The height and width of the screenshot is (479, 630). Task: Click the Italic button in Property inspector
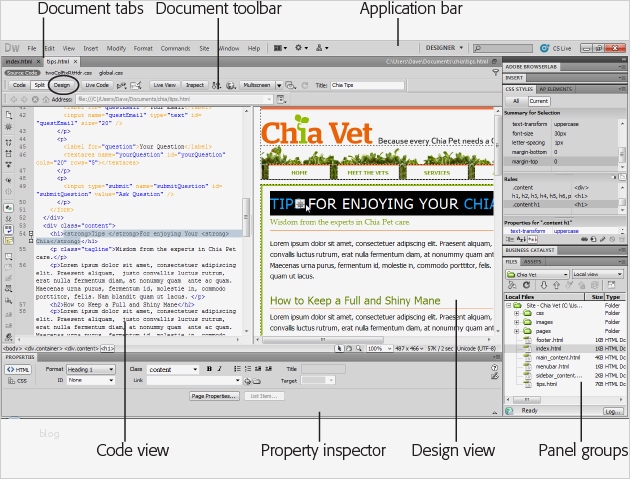pyautogui.click(x=220, y=369)
